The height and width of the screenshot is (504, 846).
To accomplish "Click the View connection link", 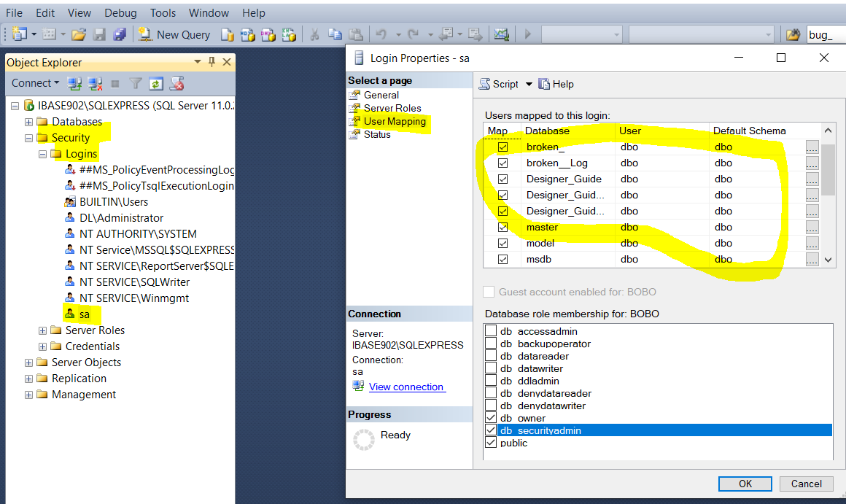I will tap(406, 387).
